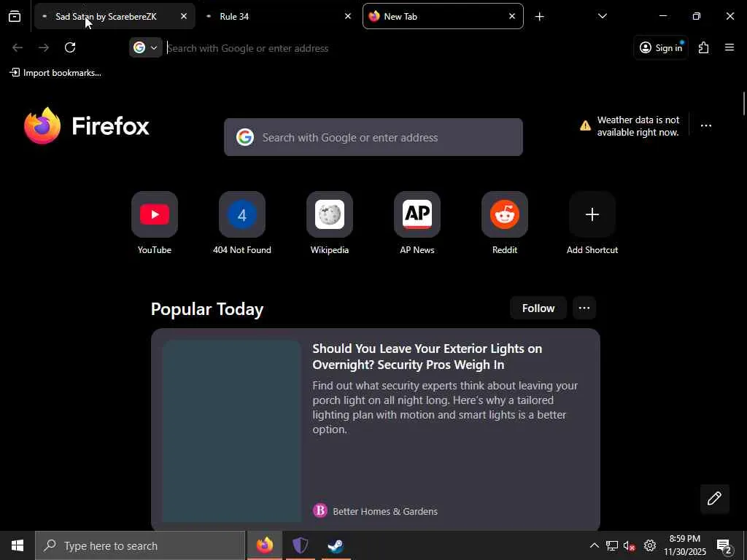Follow the Popular Today section
The height and width of the screenshot is (560, 747).
click(538, 308)
